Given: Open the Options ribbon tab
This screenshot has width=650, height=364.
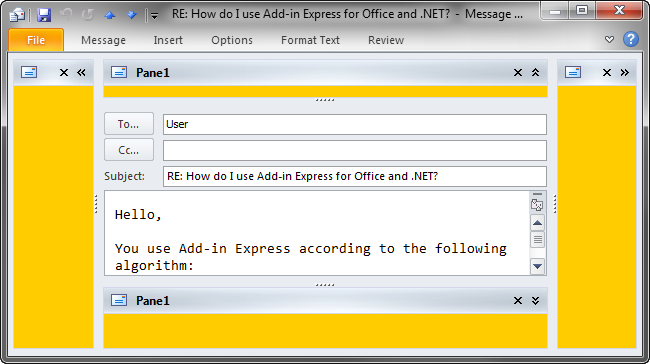Looking at the screenshot, I should pos(232,40).
